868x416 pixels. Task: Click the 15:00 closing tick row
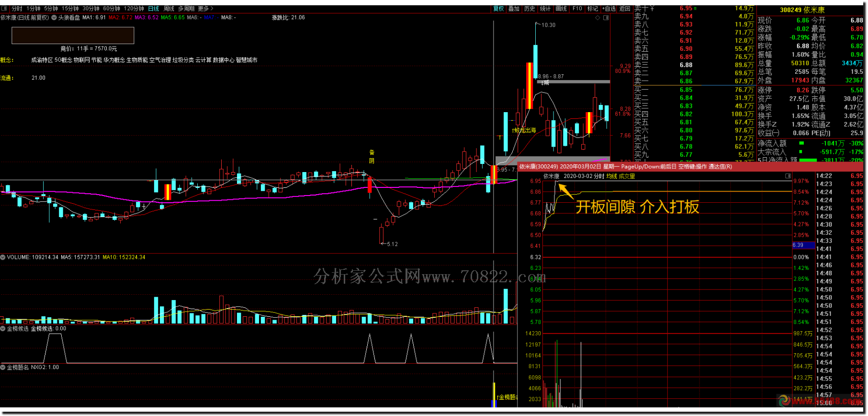pyautogui.click(x=840, y=403)
